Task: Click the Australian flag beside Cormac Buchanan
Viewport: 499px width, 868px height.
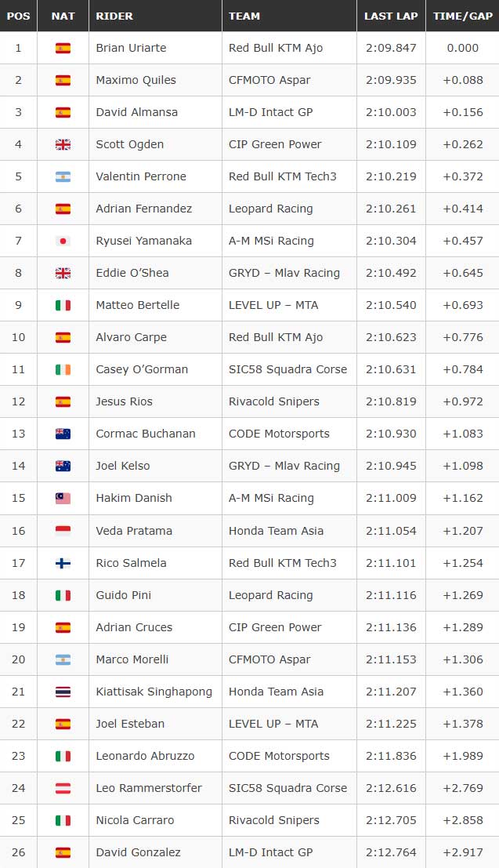Action: [63, 434]
